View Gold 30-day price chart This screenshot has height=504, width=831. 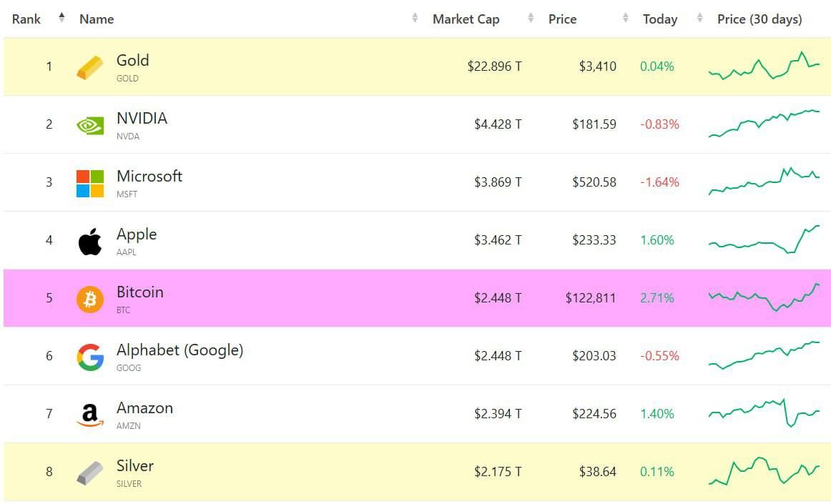pos(764,66)
